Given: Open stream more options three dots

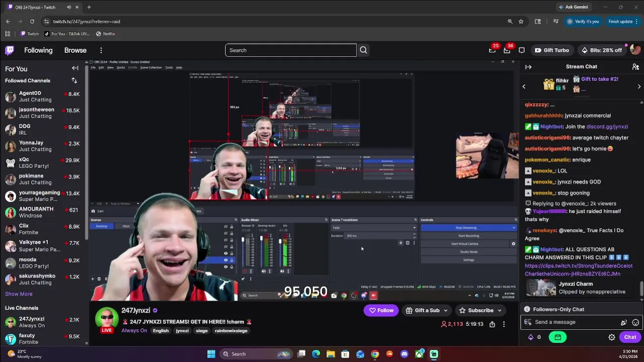Looking at the screenshot, I should click(x=504, y=324).
